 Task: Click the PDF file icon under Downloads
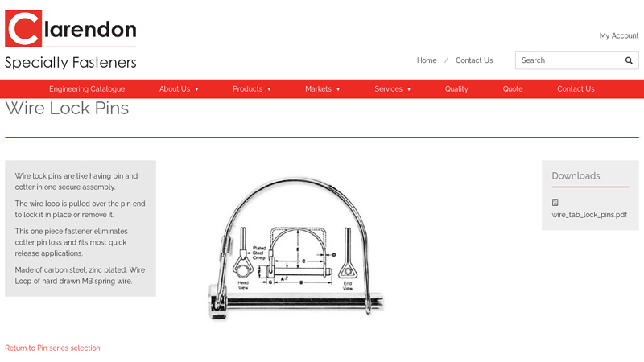pos(555,203)
